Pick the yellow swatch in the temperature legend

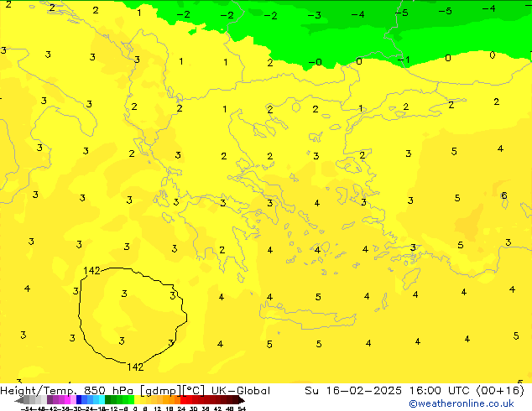pyautogui.click(x=137, y=399)
